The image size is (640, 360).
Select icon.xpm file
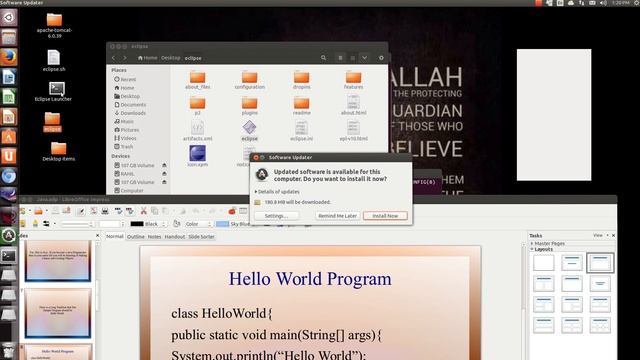pyautogui.click(x=198, y=156)
